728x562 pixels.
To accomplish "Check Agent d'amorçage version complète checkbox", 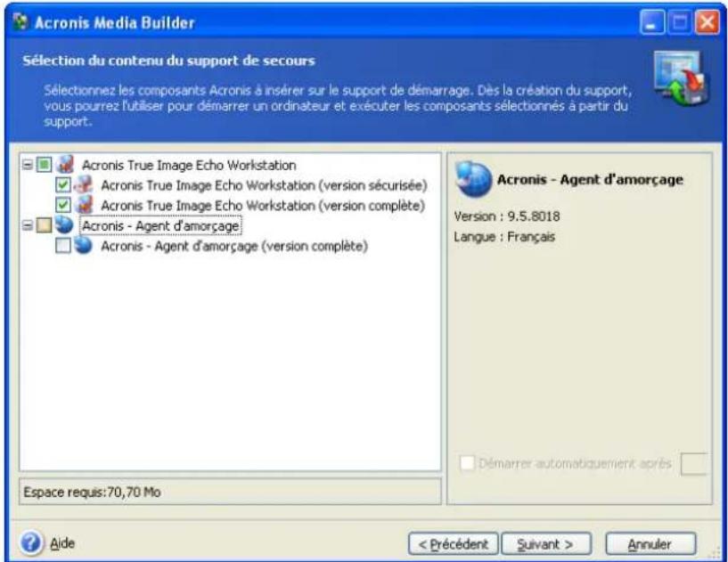I will (62, 246).
